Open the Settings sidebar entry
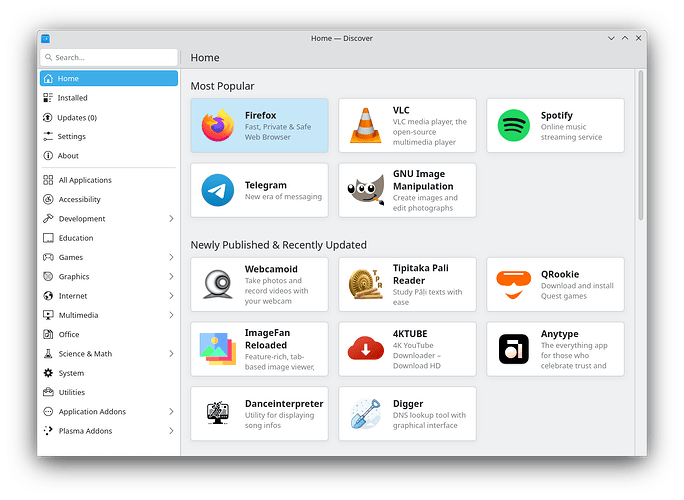This screenshot has width=684, height=500. (71, 137)
